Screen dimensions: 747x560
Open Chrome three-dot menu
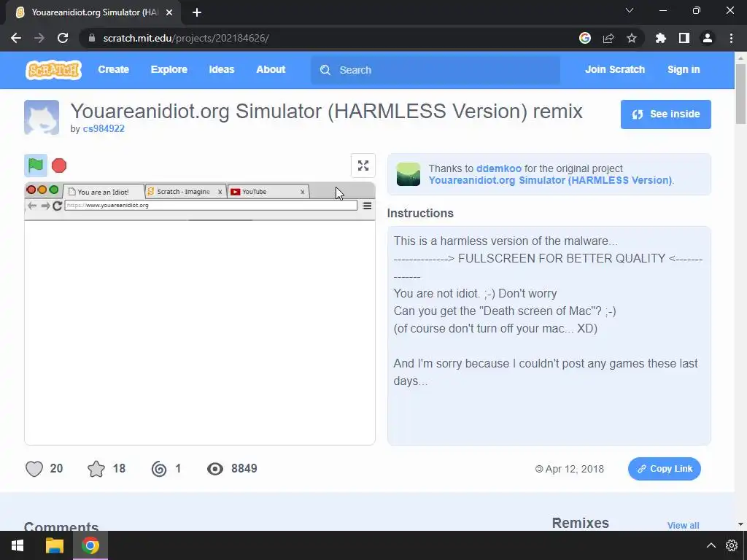tap(731, 38)
